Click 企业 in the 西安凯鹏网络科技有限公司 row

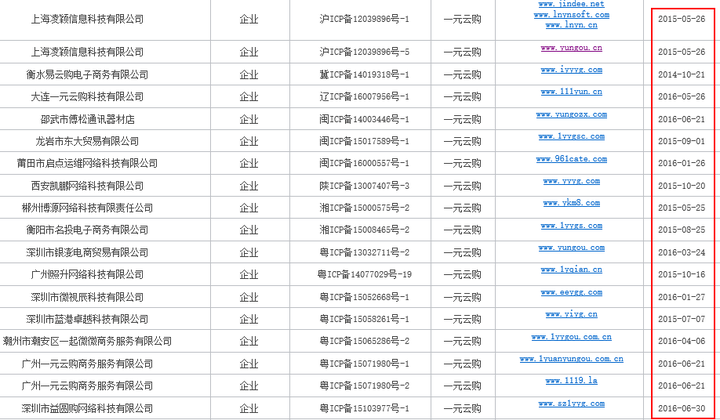click(249, 186)
